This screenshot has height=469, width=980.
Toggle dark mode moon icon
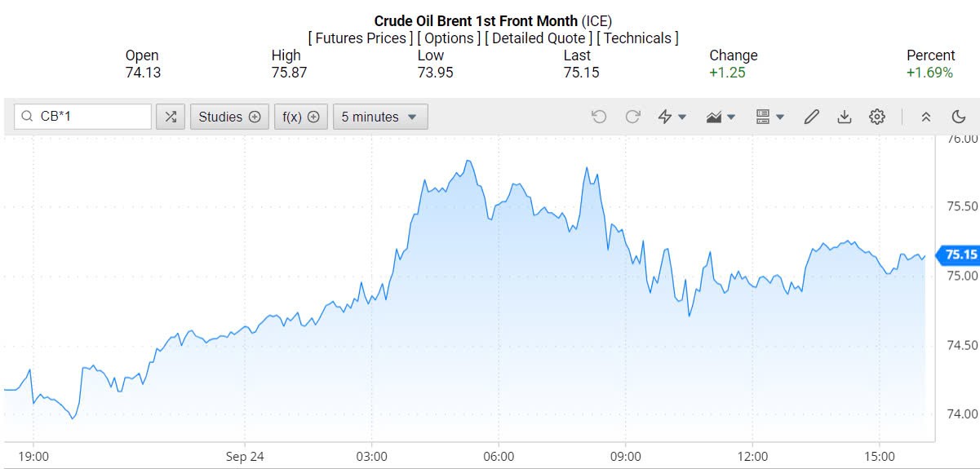[x=959, y=117]
